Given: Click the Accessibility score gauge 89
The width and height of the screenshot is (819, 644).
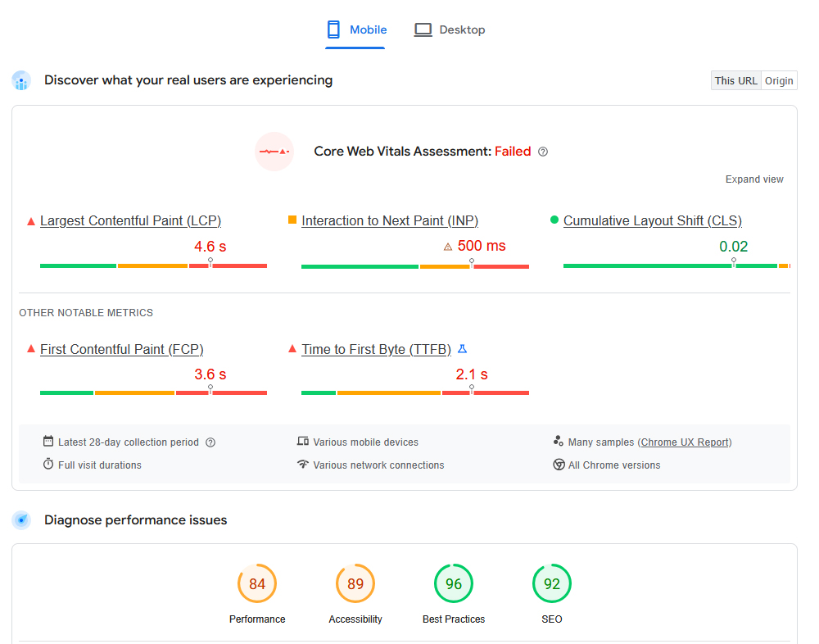Looking at the screenshot, I should point(355,584).
